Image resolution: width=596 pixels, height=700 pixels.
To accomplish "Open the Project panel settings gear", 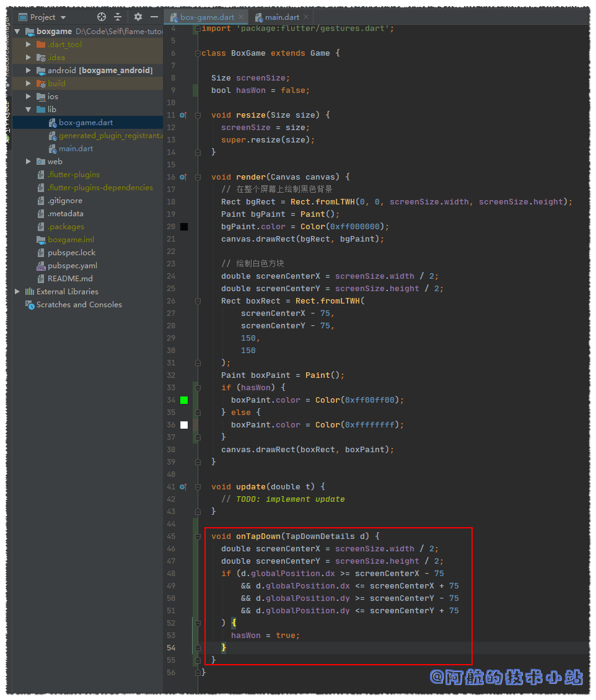I will [138, 17].
